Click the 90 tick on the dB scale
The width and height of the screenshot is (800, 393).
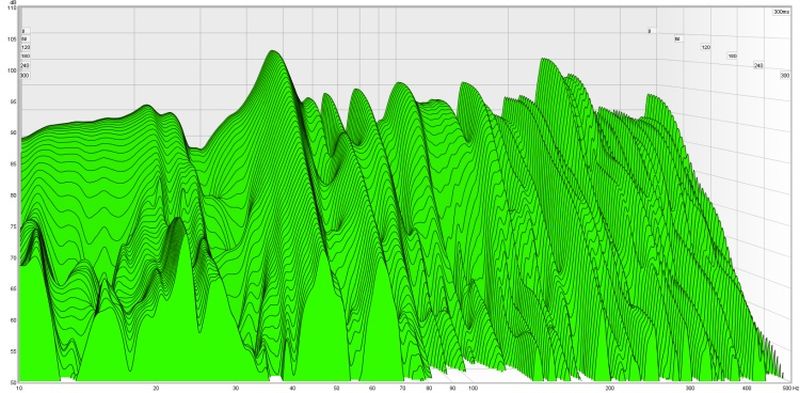(14, 133)
